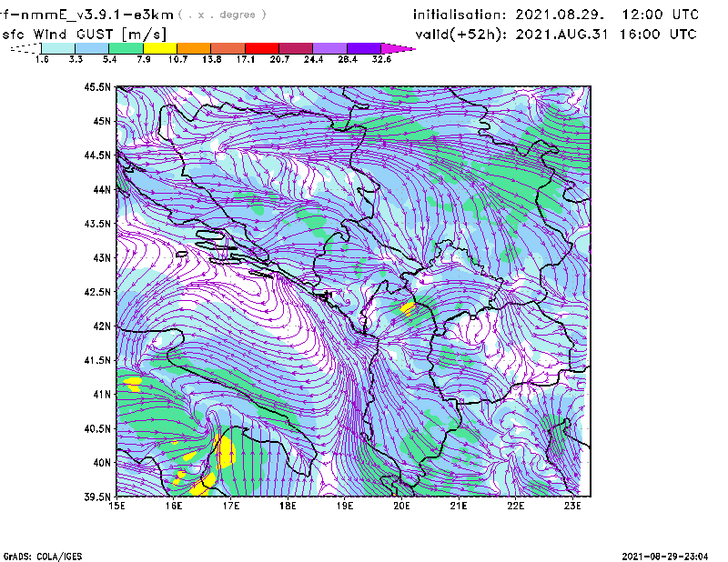The image size is (728, 562).
Task: Click the red 17.1 legend swatch
Action: click(x=262, y=48)
